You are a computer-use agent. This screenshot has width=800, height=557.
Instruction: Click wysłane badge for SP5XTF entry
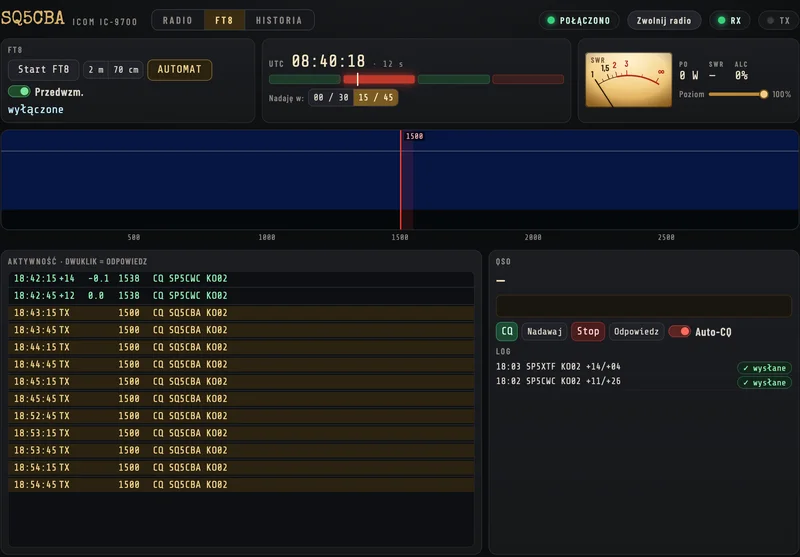[x=764, y=368]
